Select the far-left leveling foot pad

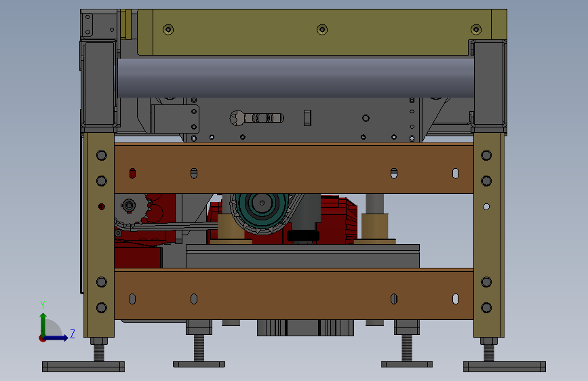click(x=83, y=367)
